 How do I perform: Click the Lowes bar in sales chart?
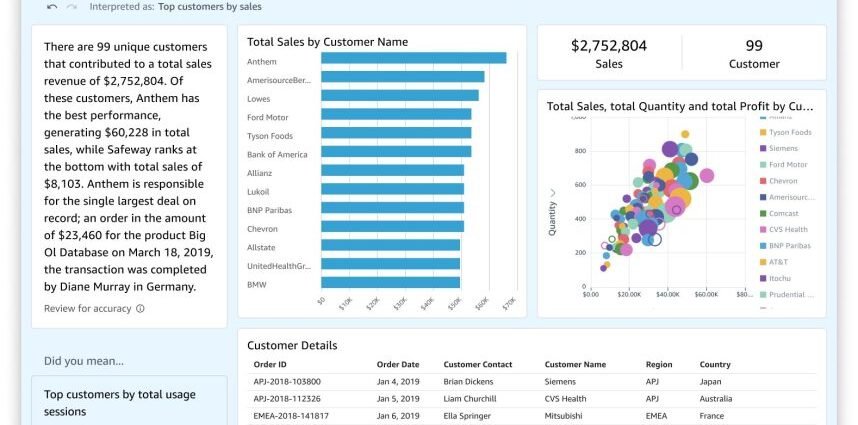pyautogui.click(x=400, y=95)
